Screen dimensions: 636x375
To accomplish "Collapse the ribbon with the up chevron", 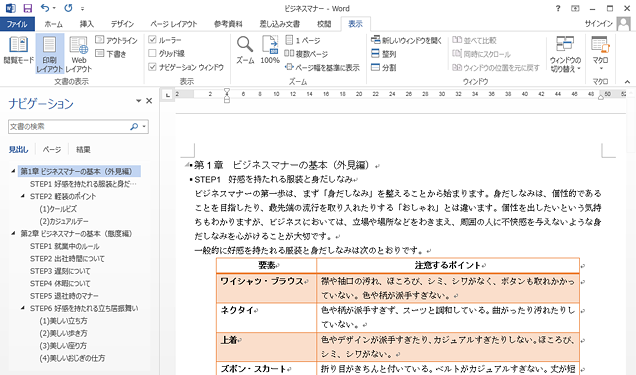I will 627,81.
